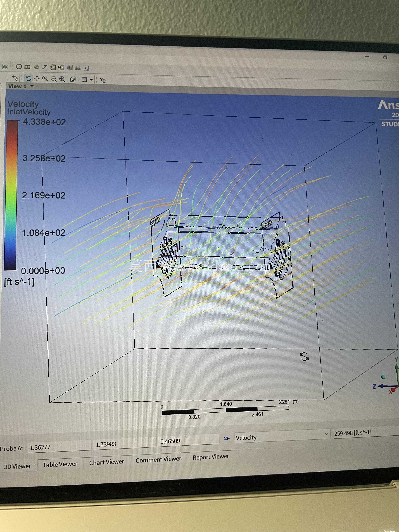Click the Velocity legend title
This screenshot has height=532, width=399.
pyautogui.click(x=23, y=104)
